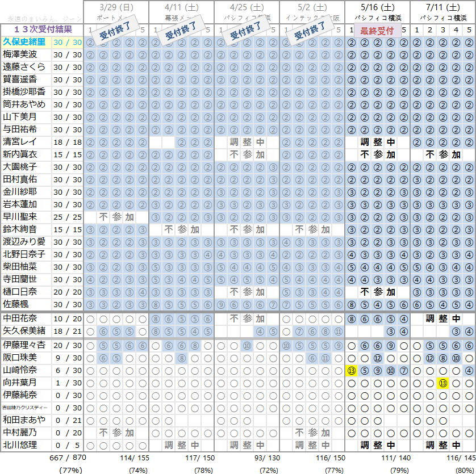Click yellow ⑬ in 向井葉月 row

[443, 383]
